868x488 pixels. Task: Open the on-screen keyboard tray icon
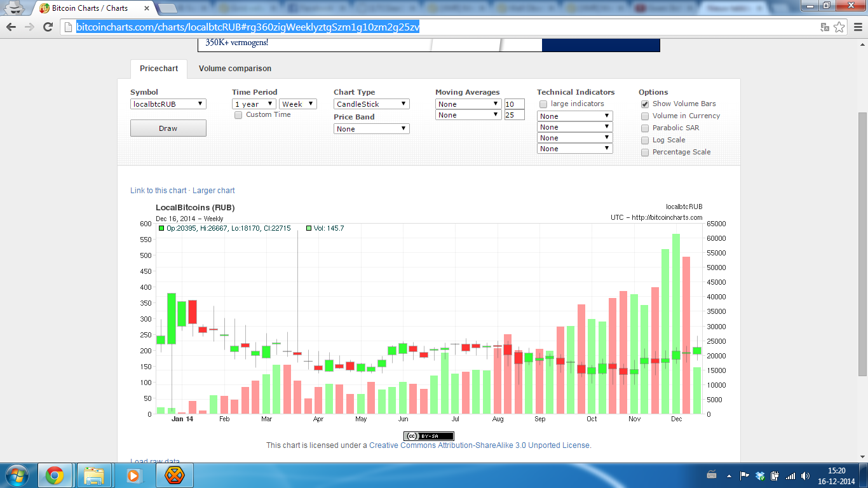(x=712, y=475)
